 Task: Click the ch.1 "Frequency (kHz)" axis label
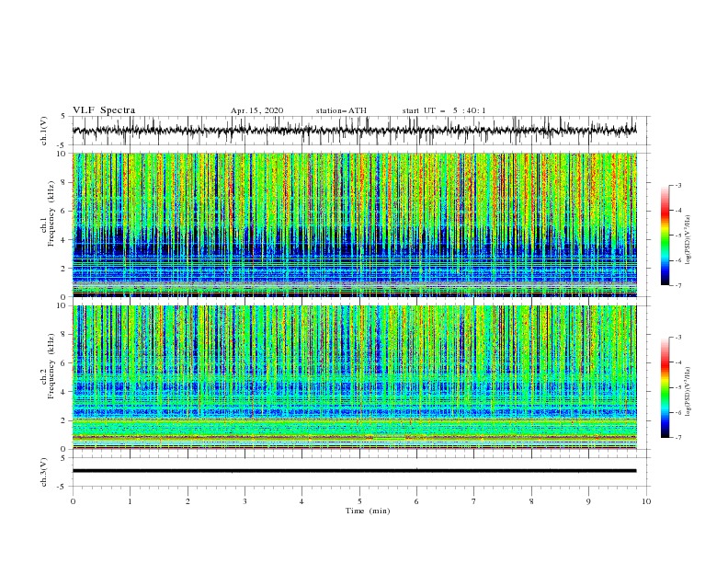pyautogui.click(x=51, y=213)
